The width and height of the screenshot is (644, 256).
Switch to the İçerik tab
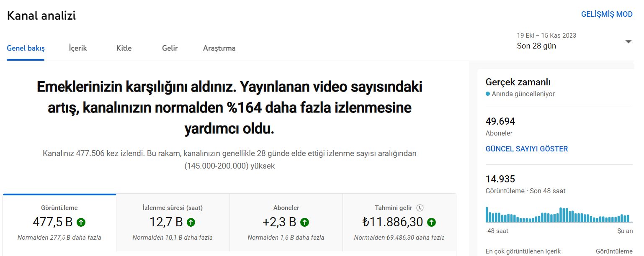pyautogui.click(x=78, y=48)
